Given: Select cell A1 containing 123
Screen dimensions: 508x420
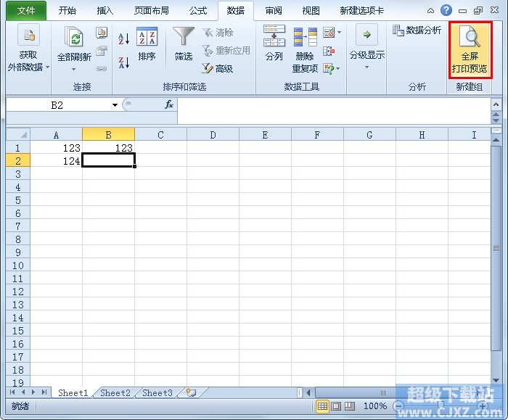Looking at the screenshot, I should (57, 148).
